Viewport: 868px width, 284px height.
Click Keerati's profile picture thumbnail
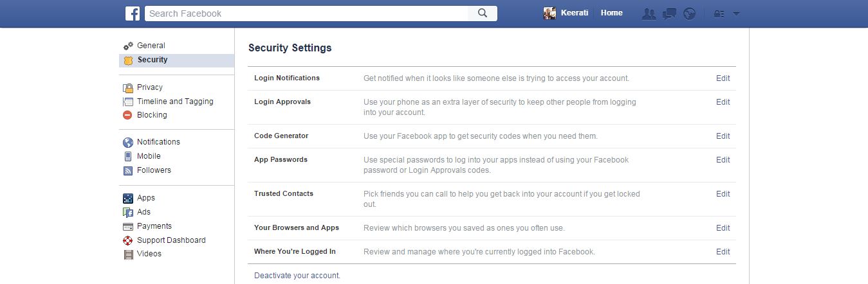coord(549,13)
